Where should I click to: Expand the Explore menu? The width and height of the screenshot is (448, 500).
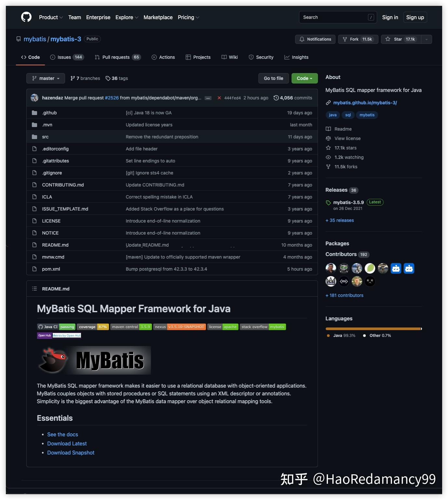click(x=127, y=17)
